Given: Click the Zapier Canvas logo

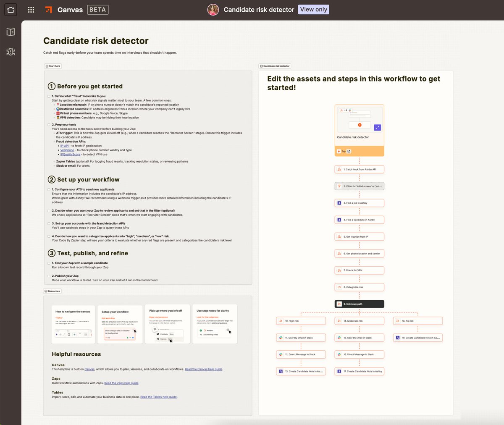Looking at the screenshot, I should (x=49, y=10).
